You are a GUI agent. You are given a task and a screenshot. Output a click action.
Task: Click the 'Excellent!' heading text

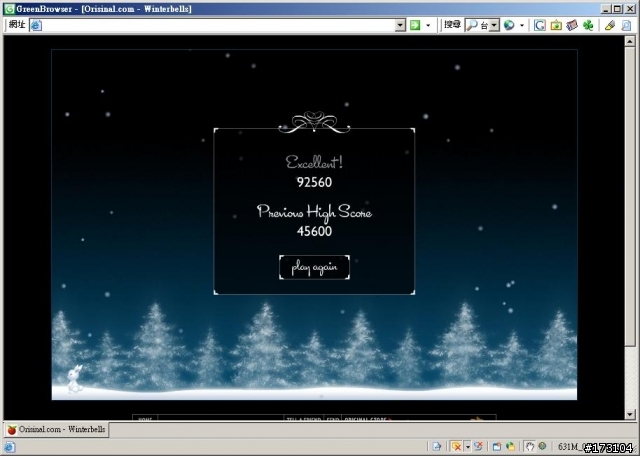(x=314, y=162)
